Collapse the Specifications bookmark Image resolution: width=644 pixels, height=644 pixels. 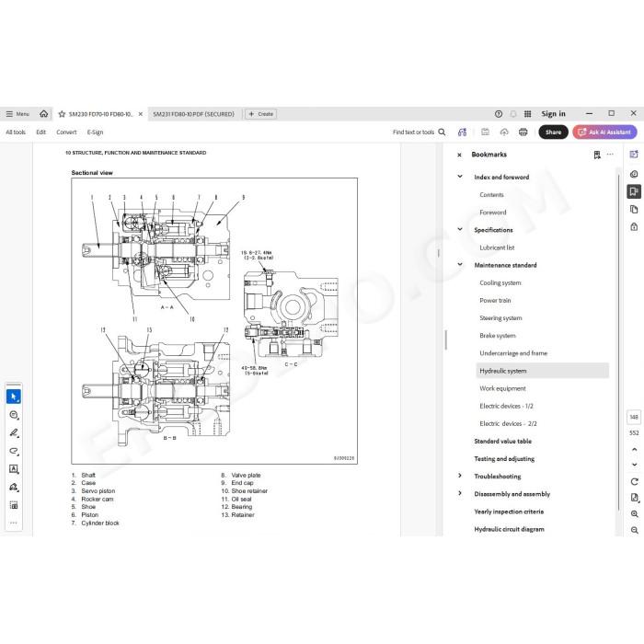(x=460, y=229)
